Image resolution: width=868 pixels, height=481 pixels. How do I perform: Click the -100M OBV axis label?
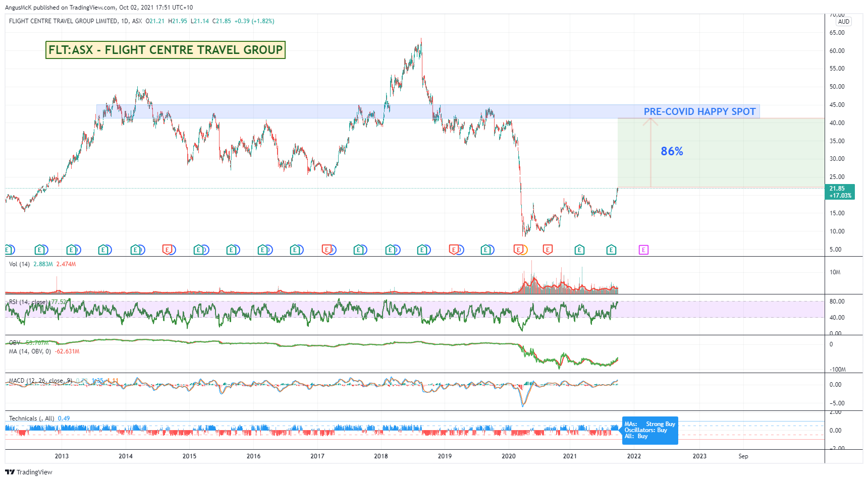point(838,370)
